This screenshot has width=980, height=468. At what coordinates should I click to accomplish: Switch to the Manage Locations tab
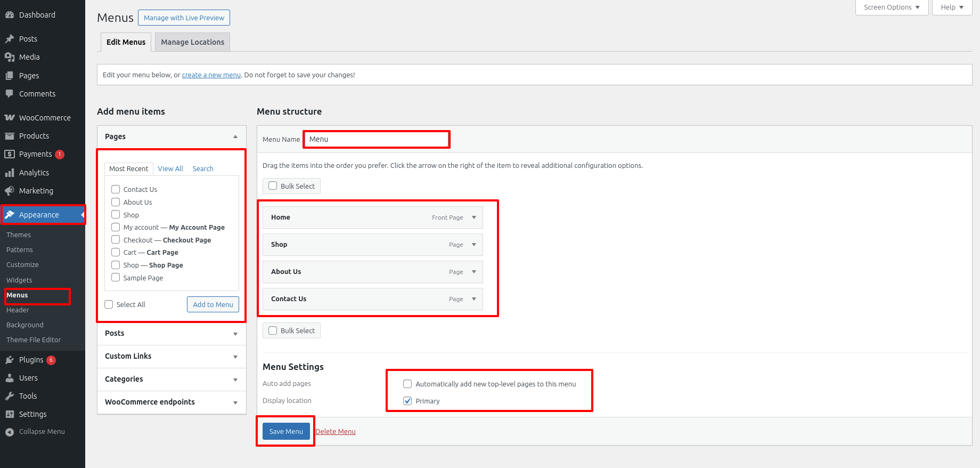192,42
